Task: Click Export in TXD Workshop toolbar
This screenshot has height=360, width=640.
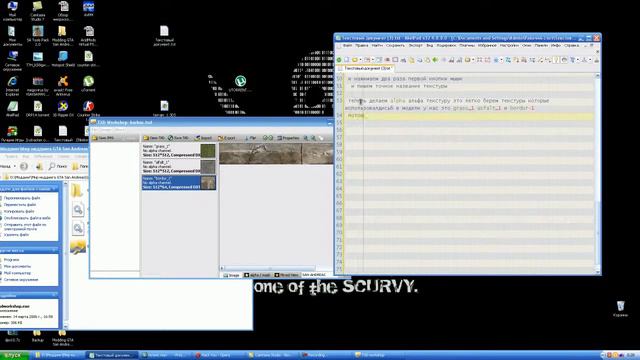Action: point(227,138)
